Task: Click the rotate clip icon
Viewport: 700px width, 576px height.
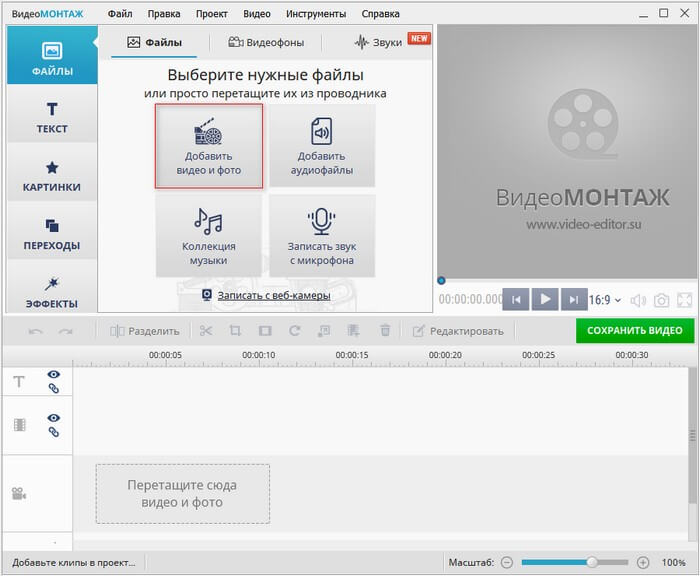Action: [x=294, y=331]
